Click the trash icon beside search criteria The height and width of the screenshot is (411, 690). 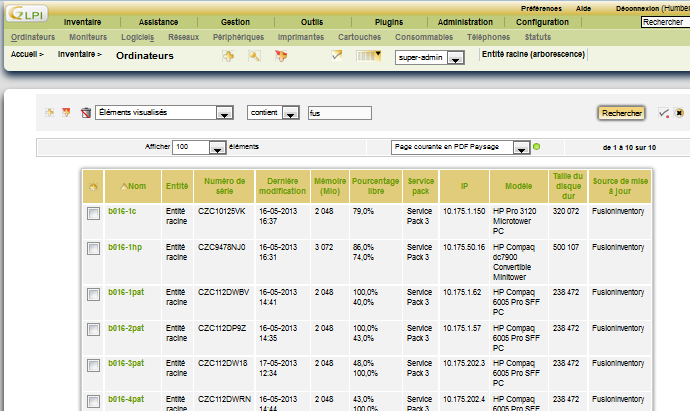click(x=86, y=113)
